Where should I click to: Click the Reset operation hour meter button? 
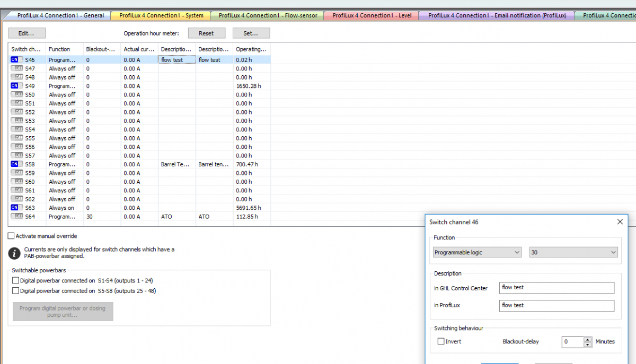pos(206,33)
